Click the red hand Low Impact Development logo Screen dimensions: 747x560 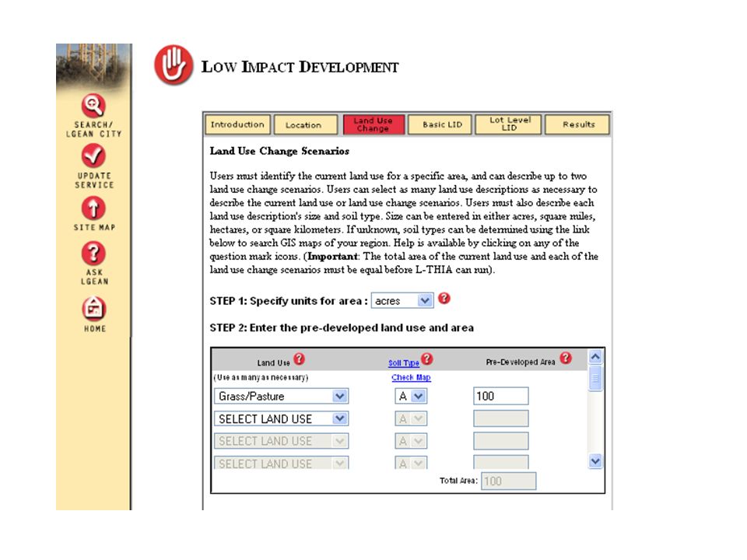[174, 65]
